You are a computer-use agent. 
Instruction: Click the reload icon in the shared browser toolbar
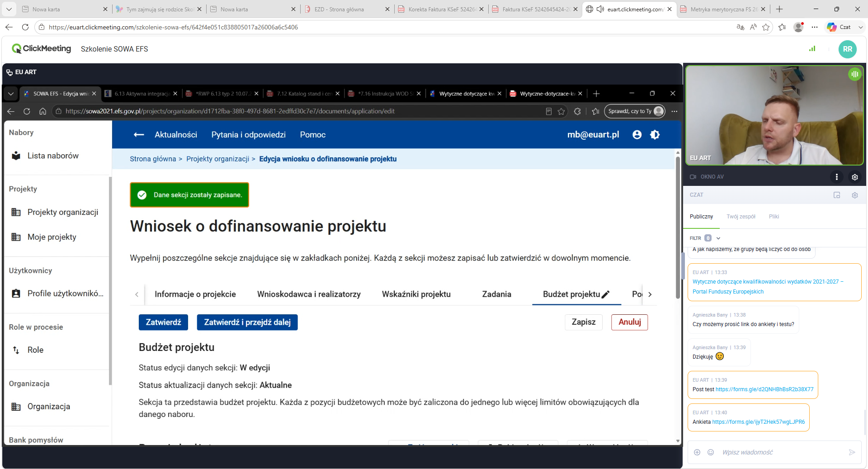pyautogui.click(x=27, y=111)
